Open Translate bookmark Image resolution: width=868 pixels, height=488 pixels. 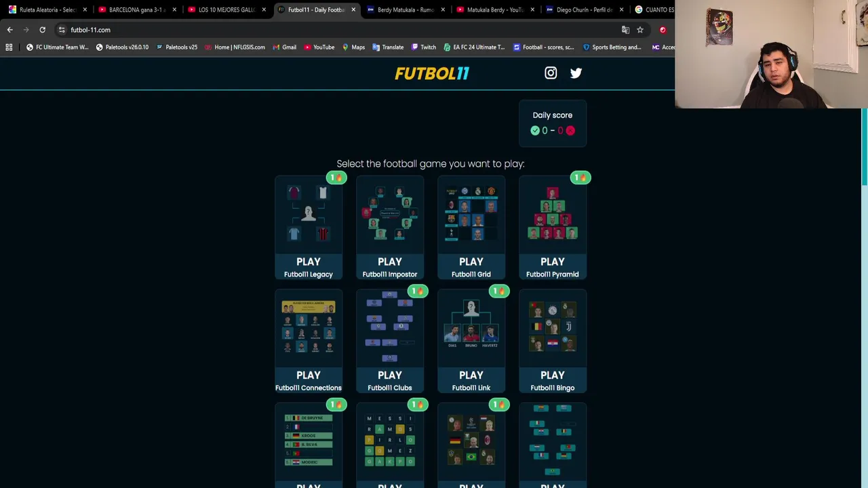click(x=387, y=47)
